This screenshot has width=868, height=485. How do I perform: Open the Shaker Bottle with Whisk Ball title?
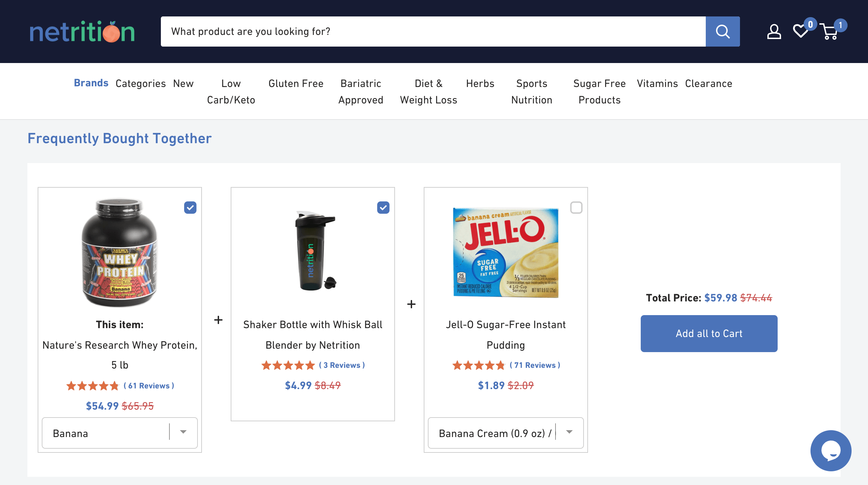pyautogui.click(x=313, y=335)
